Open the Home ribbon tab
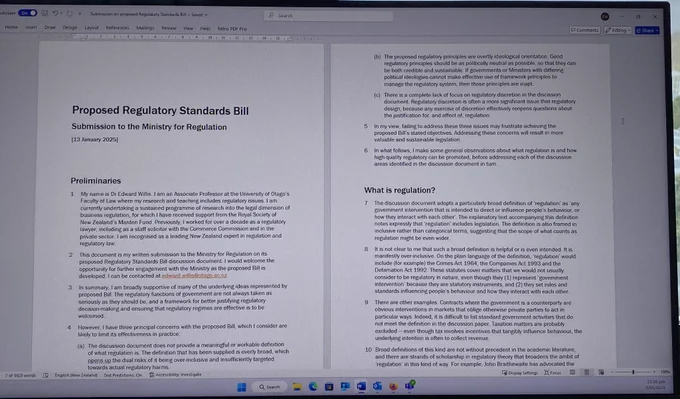Image resolution: width=680 pixels, height=399 pixels. 11,27
